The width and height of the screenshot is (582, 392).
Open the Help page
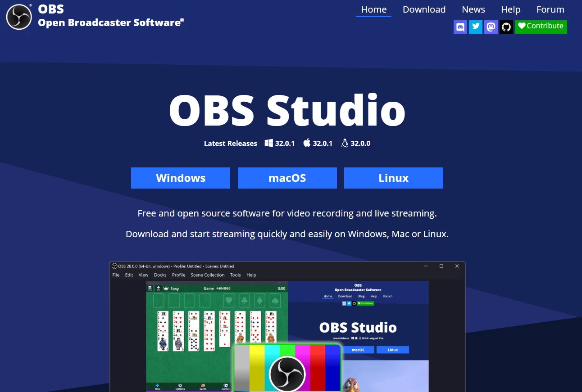(510, 9)
